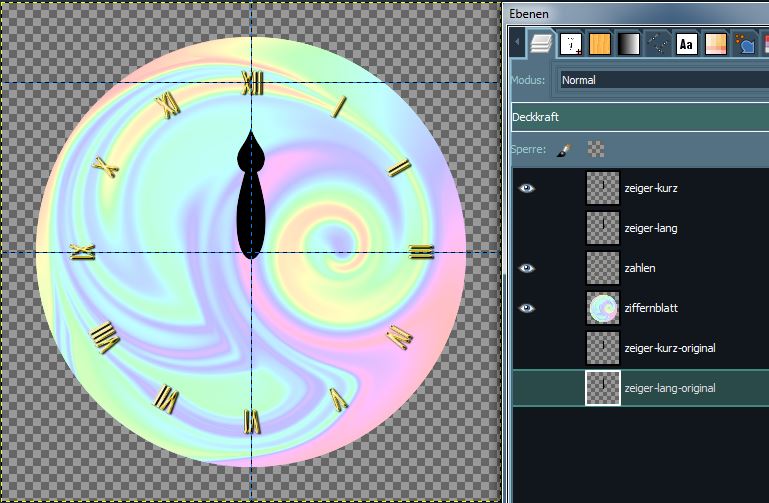Hide the zahlen layer

click(527, 268)
